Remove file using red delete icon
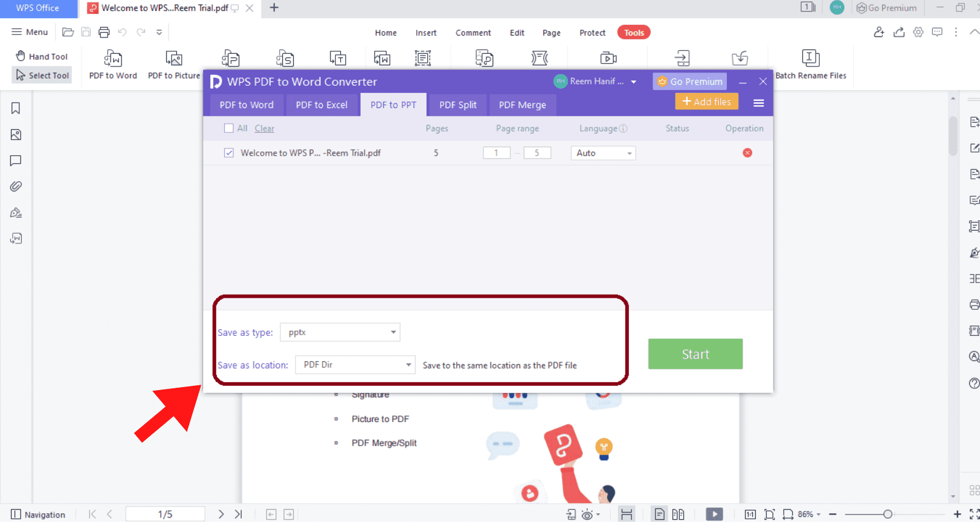 pyautogui.click(x=747, y=153)
